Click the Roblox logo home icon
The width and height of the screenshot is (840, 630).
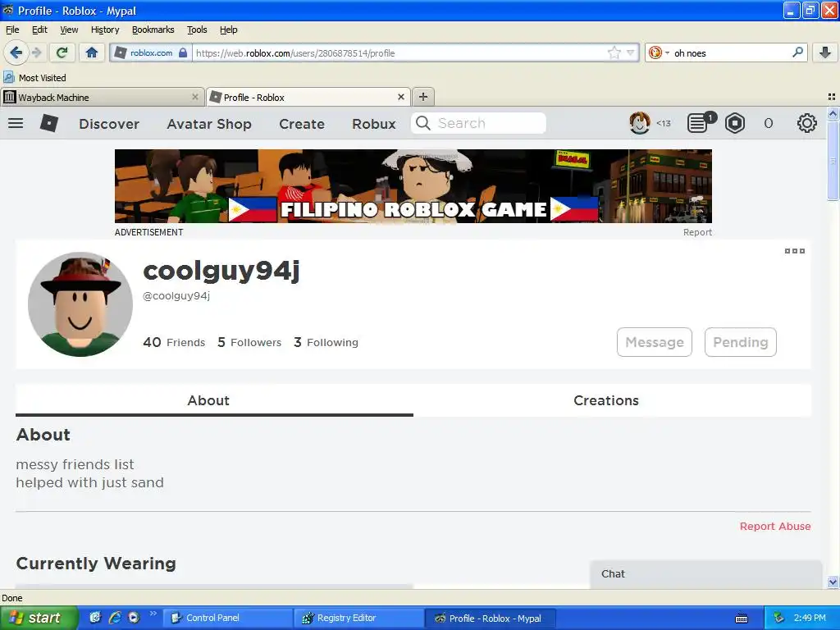(x=48, y=123)
